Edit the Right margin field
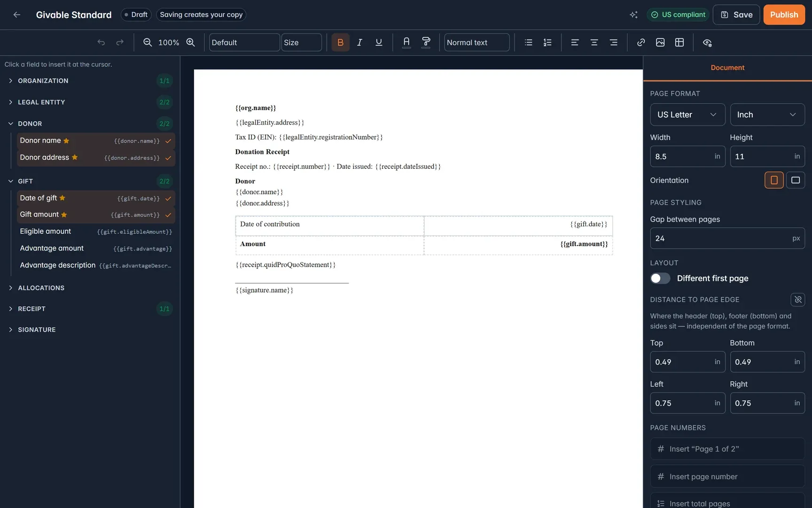812x508 pixels. 767,403
